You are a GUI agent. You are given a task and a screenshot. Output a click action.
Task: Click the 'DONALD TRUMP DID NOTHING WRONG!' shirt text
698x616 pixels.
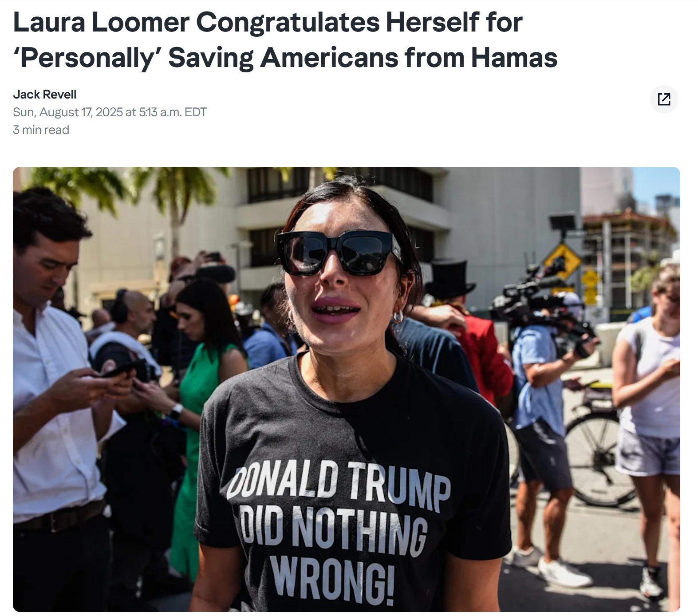point(338,533)
